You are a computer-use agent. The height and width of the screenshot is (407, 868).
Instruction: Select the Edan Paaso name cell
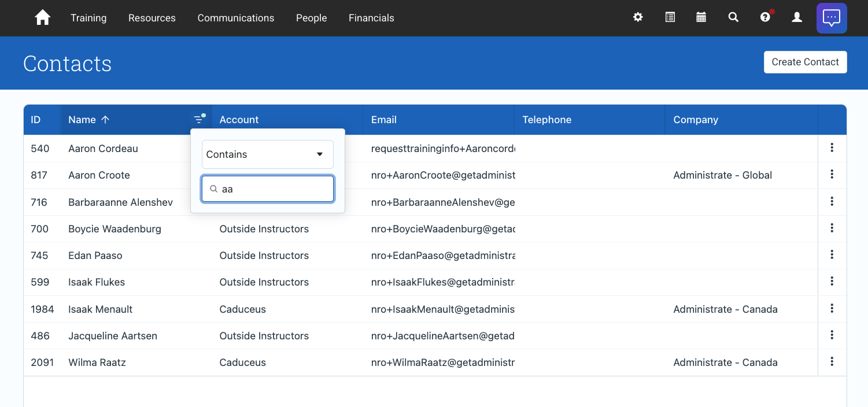[x=95, y=256]
